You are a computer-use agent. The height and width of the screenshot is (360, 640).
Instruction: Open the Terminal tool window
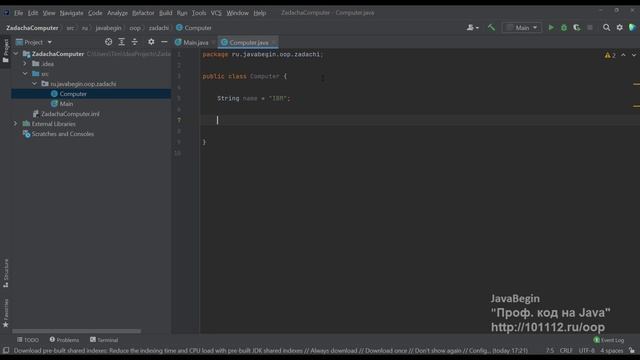pos(104,340)
